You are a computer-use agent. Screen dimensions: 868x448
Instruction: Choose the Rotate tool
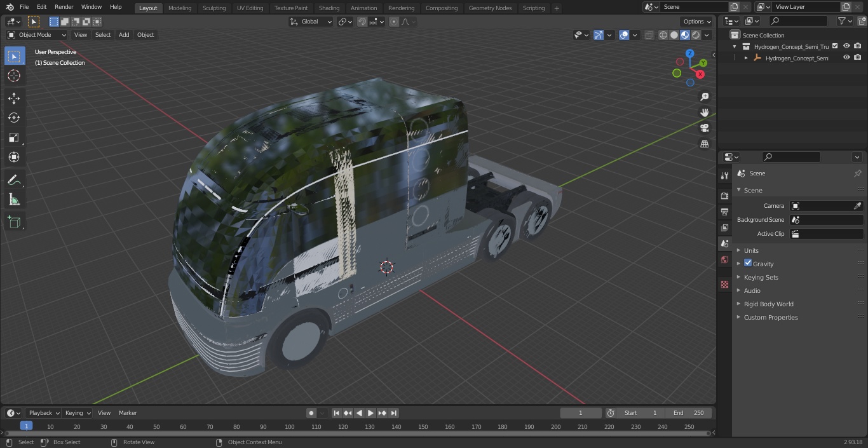(x=14, y=118)
